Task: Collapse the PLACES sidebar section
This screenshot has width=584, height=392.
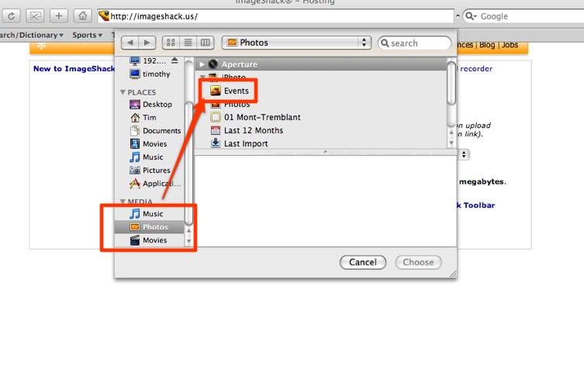Action: [123, 92]
